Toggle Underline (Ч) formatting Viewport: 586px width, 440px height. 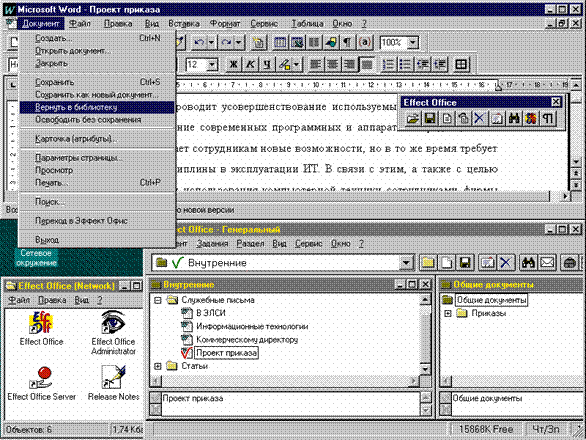coord(267,65)
